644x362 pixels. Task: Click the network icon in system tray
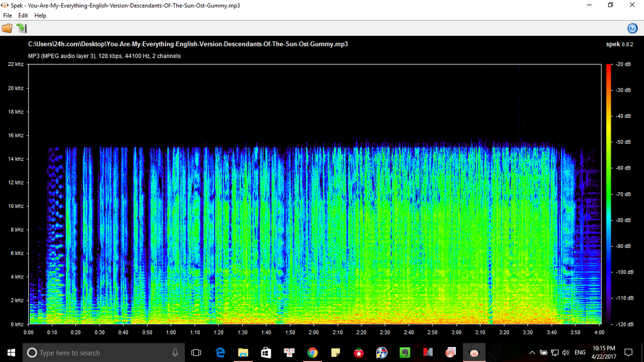(x=555, y=353)
